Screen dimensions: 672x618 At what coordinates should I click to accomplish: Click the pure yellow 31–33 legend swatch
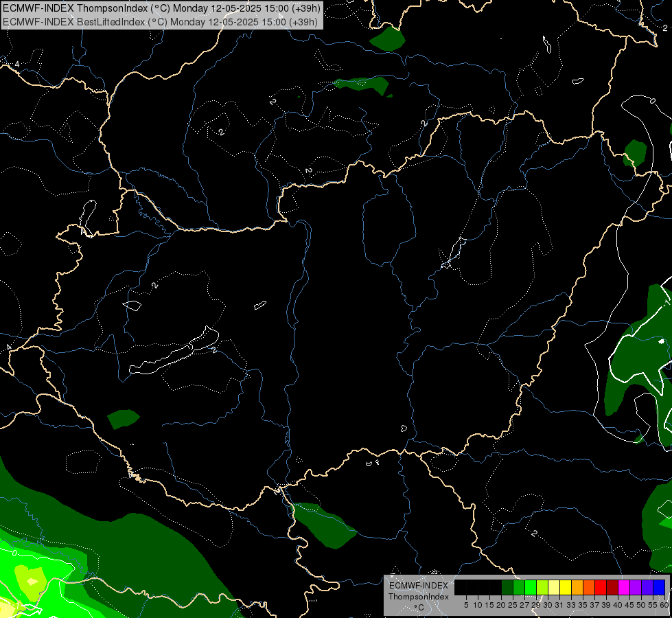coord(566,588)
